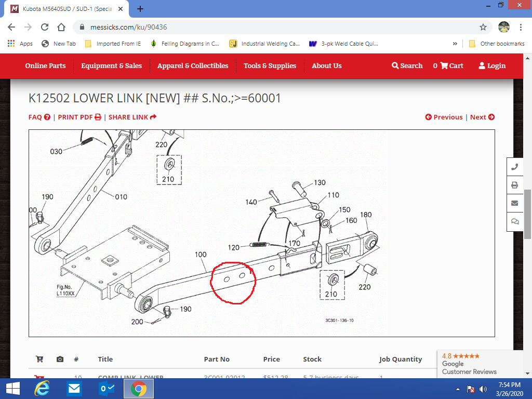Click the scrollbar up arrow
This screenshot has width=532, height=399.
click(x=528, y=58)
